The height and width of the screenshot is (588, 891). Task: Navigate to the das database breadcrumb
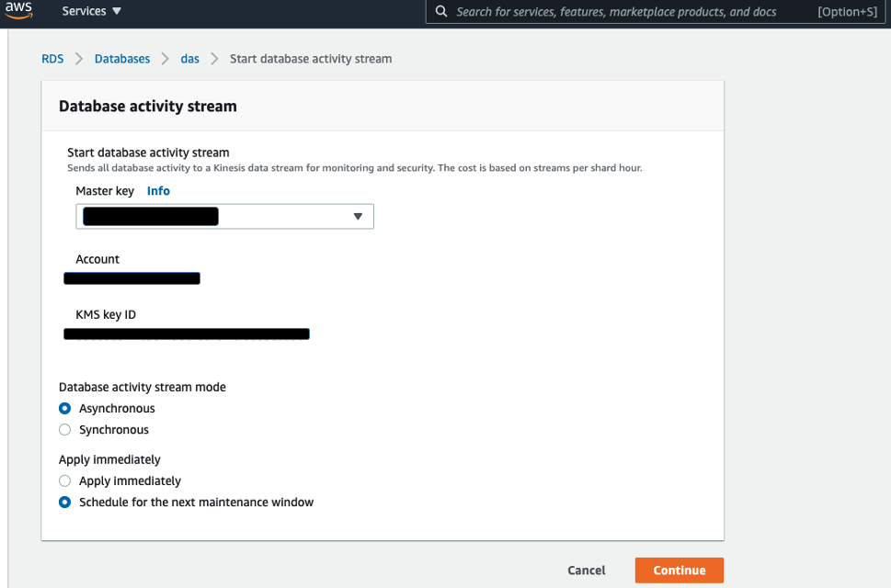coord(189,59)
